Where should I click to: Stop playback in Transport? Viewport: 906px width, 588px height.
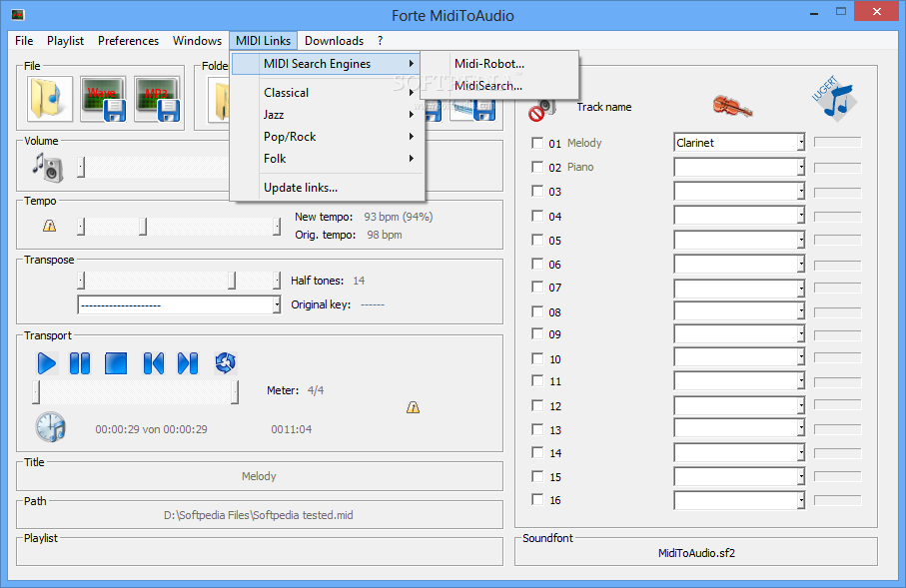click(x=116, y=363)
